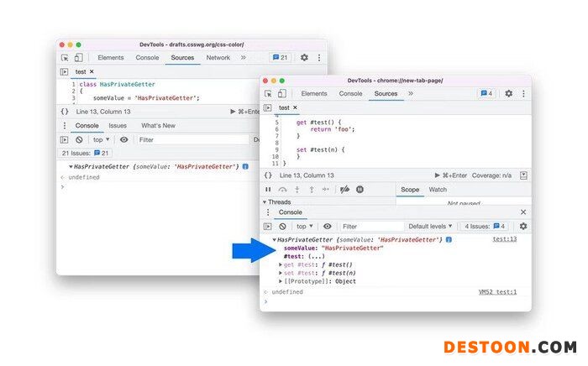The height and width of the screenshot is (366, 588).
Task: Open the Default levels dropdown
Action: (431, 226)
